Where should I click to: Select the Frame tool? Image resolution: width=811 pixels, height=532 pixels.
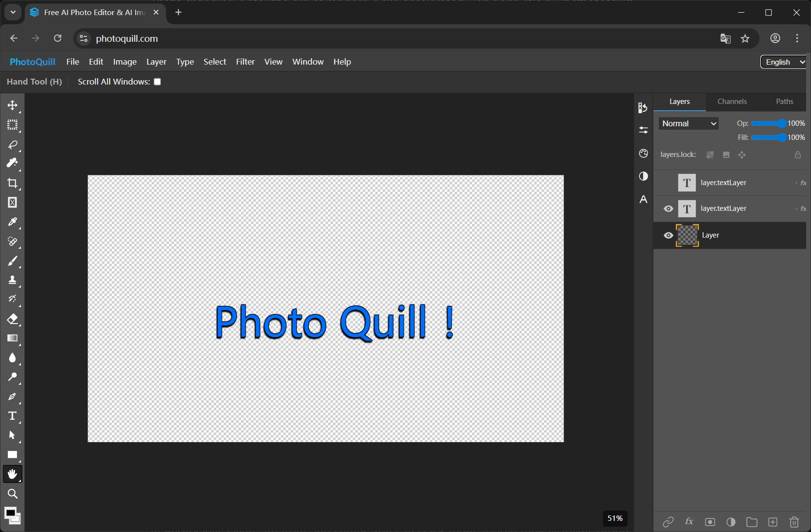(x=13, y=202)
